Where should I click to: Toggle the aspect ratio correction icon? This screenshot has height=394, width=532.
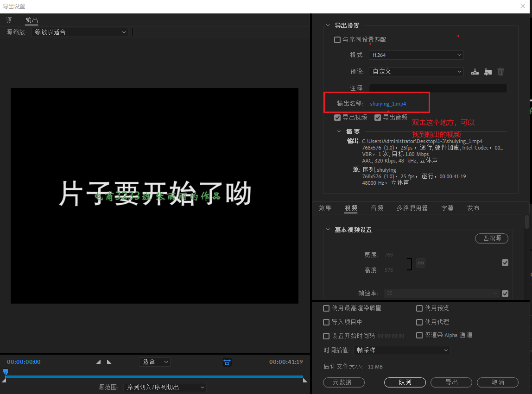pos(227,363)
